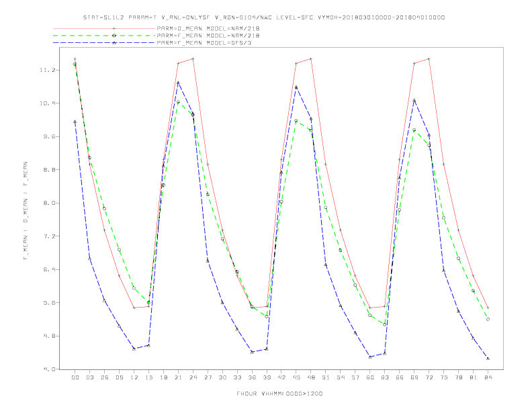
Task: Click forecast hour 21 on the x-axis
Action: coord(178,377)
